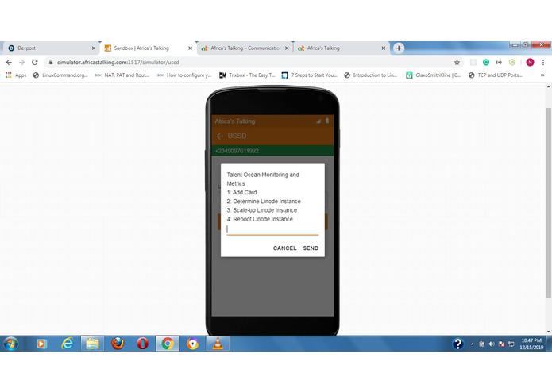Reload the simulator page

click(x=34, y=62)
